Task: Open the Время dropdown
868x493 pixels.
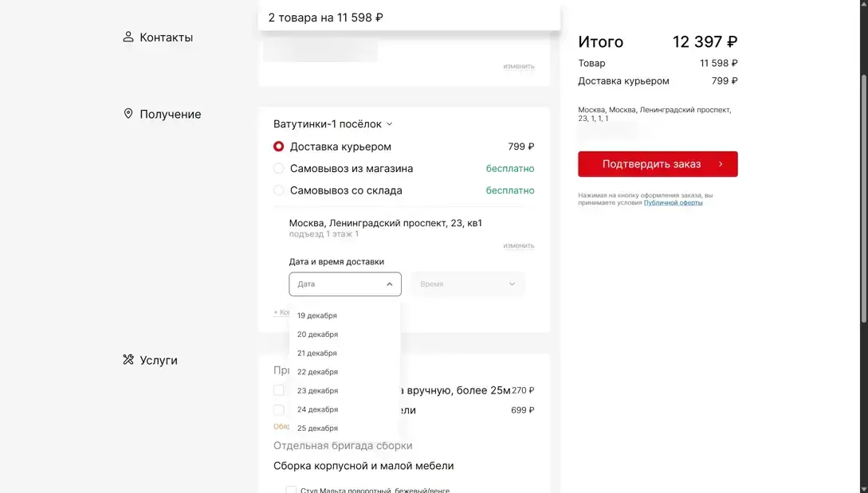Action: pos(467,284)
